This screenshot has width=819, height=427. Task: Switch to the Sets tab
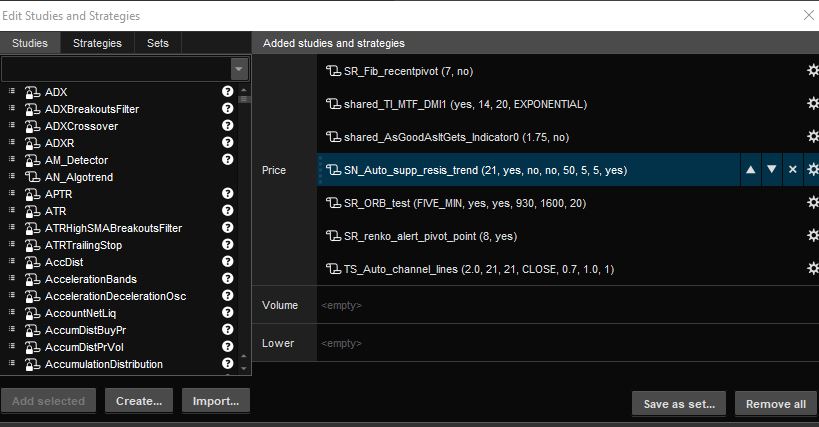tap(158, 43)
